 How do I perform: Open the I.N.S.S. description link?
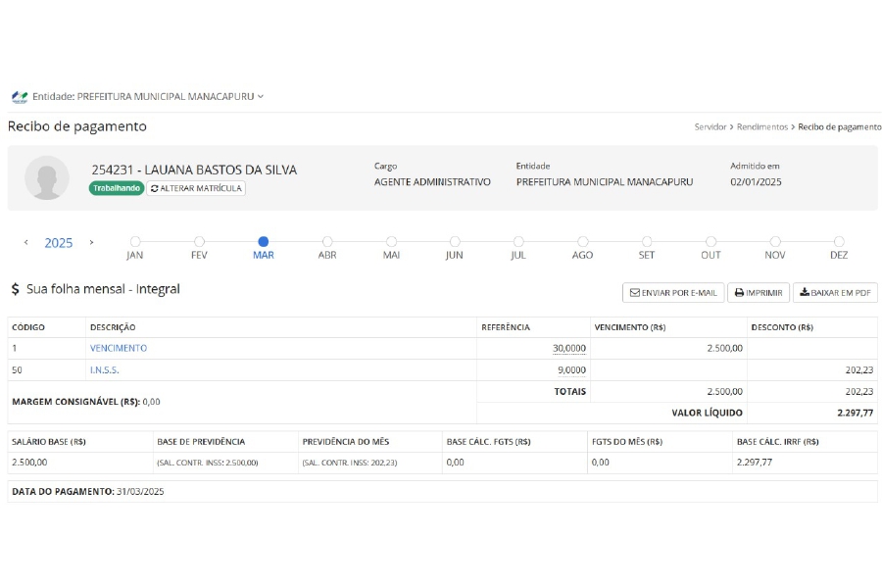(104, 370)
